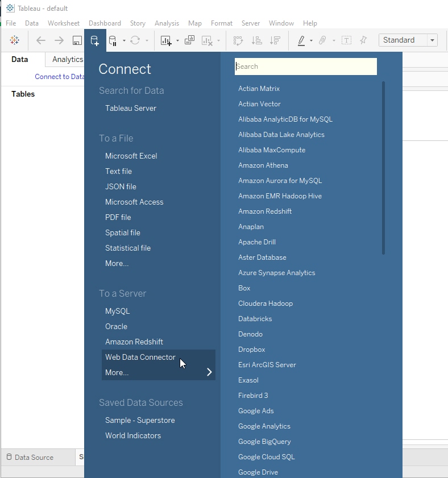Select the Google BigQuery connector
Viewport: 448px width, 478px height.
[x=264, y=442]
